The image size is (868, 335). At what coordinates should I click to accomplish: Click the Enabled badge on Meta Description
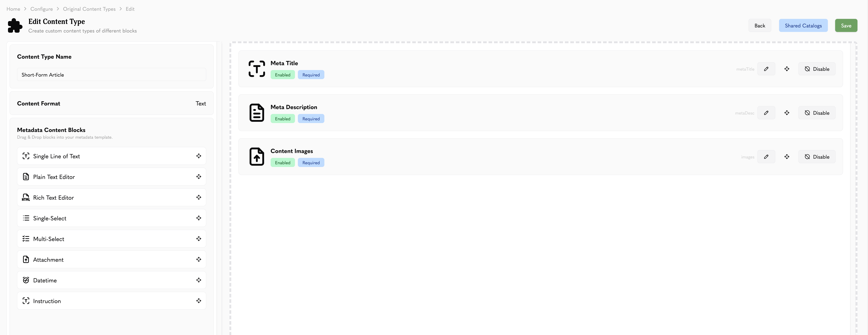tap(283, 119)
